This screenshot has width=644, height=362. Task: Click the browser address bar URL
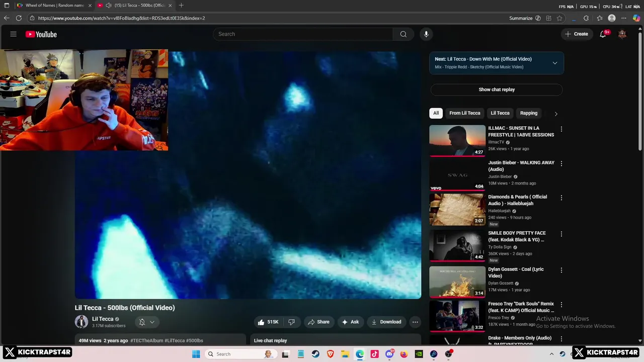121,18
